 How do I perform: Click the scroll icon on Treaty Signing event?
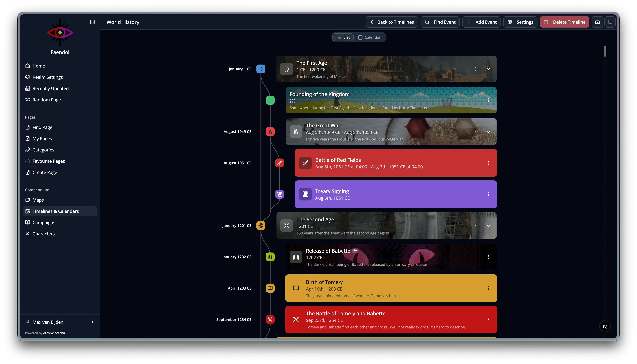coord(305,194)
